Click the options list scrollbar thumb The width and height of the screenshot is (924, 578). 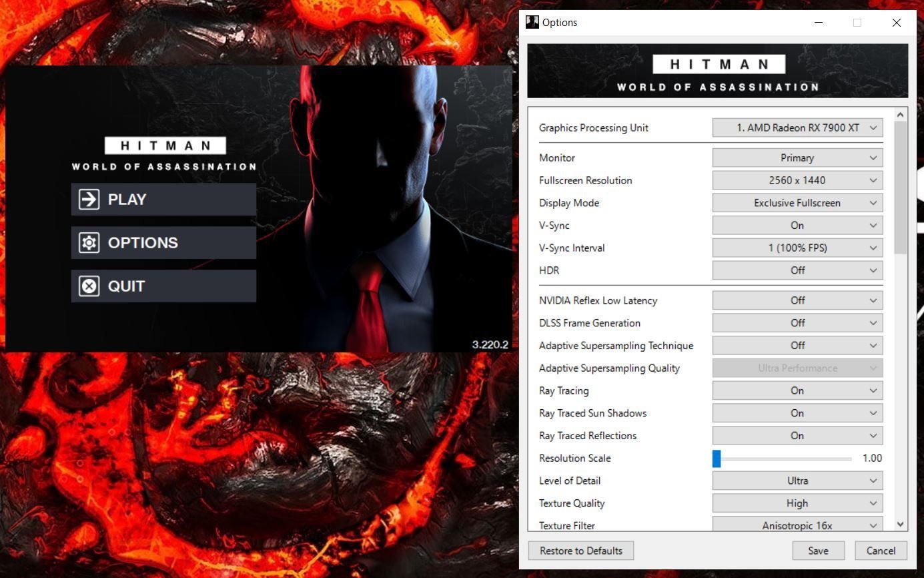[901, 188]
